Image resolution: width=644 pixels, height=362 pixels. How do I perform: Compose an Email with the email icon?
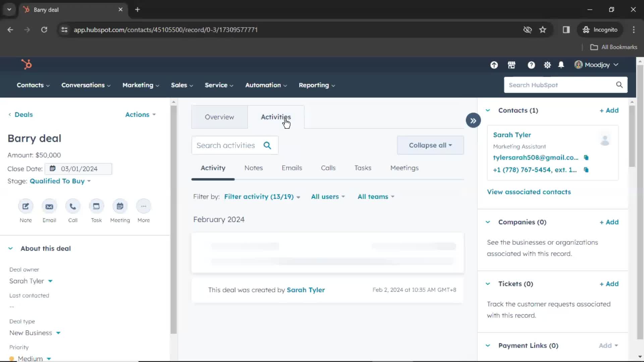49,206
